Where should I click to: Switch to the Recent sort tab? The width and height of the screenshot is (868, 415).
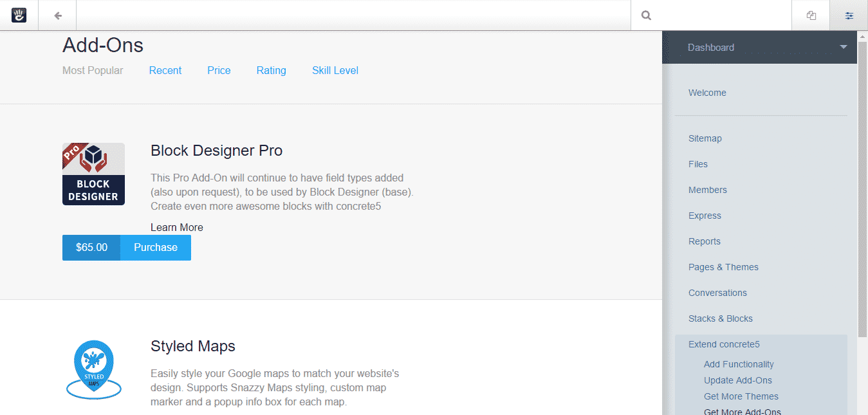tap(165, 70)
